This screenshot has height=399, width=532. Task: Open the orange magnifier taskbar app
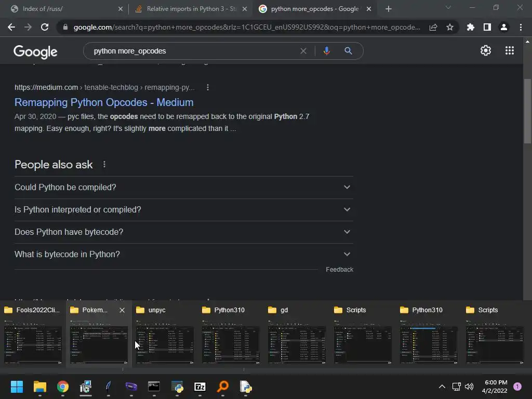point(223,387)
